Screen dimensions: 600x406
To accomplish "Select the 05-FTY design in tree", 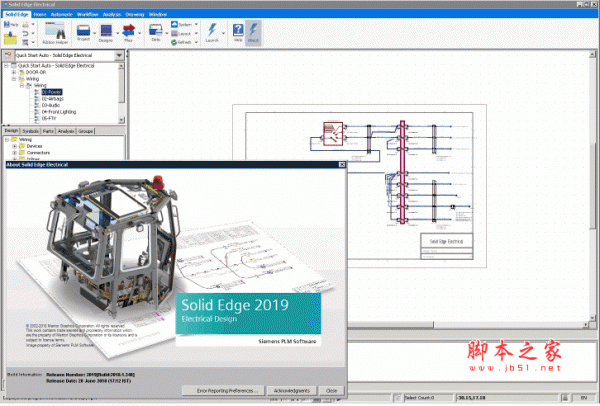I will point(49,119).
